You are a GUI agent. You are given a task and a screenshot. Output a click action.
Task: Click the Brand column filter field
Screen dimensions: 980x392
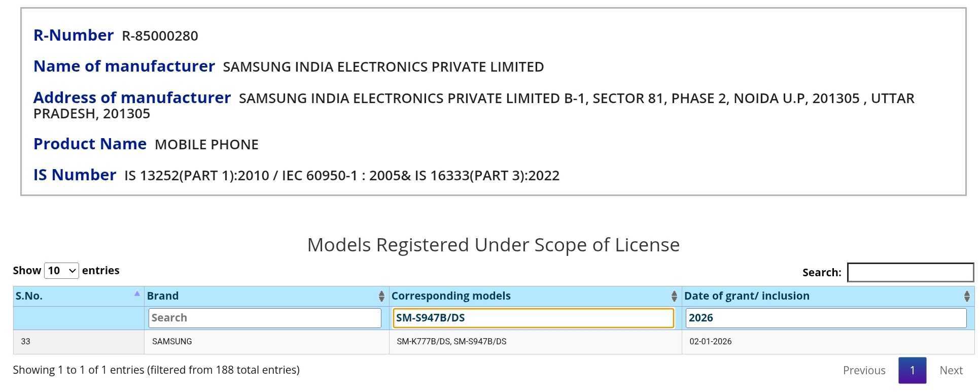pos(264,318)
